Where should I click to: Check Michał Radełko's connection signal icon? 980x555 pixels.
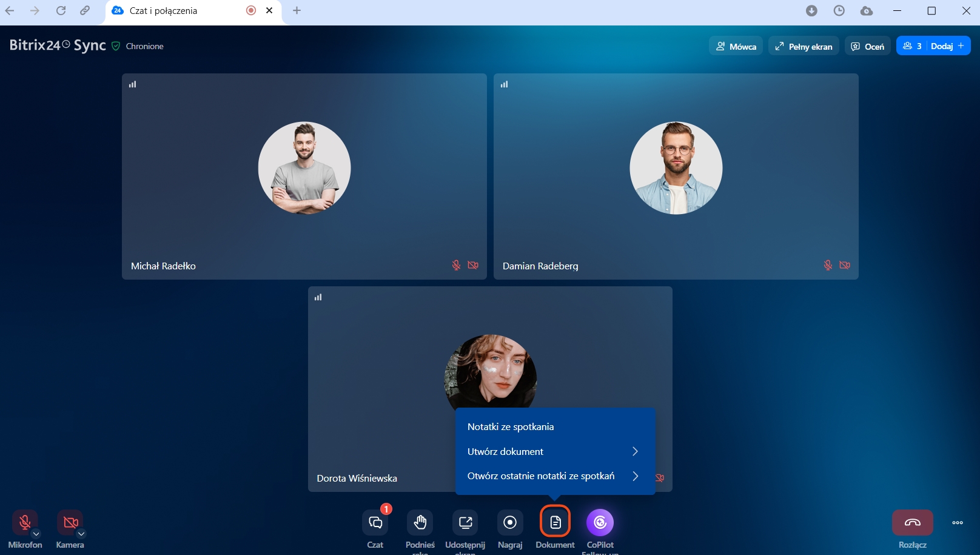pyautogui.click(x=132, y=84)
